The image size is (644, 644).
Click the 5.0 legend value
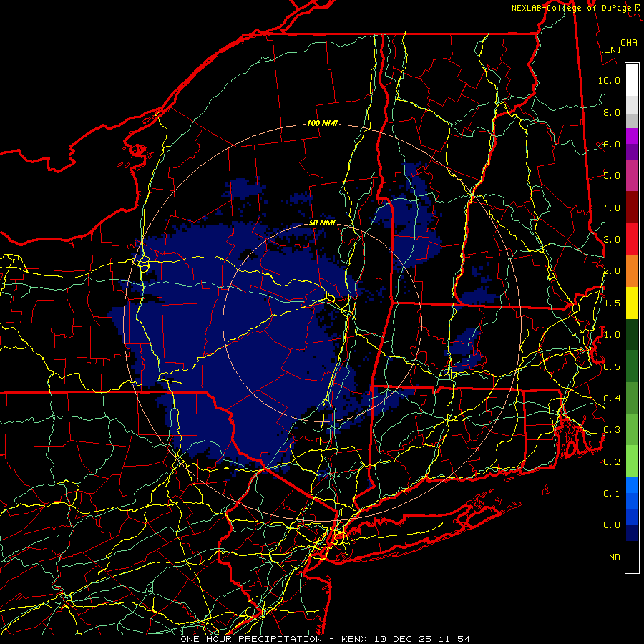[x=612, y=176]
